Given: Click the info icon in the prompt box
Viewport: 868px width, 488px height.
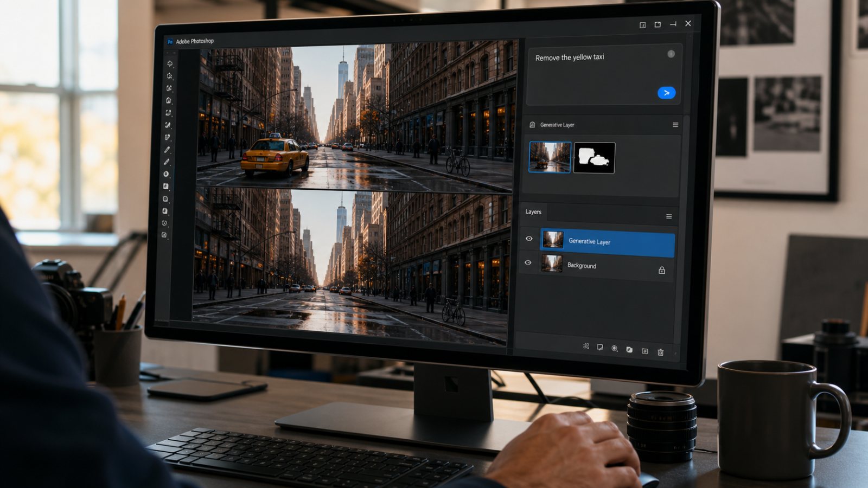Looking at the screenshot, I should tap(671, 54).
